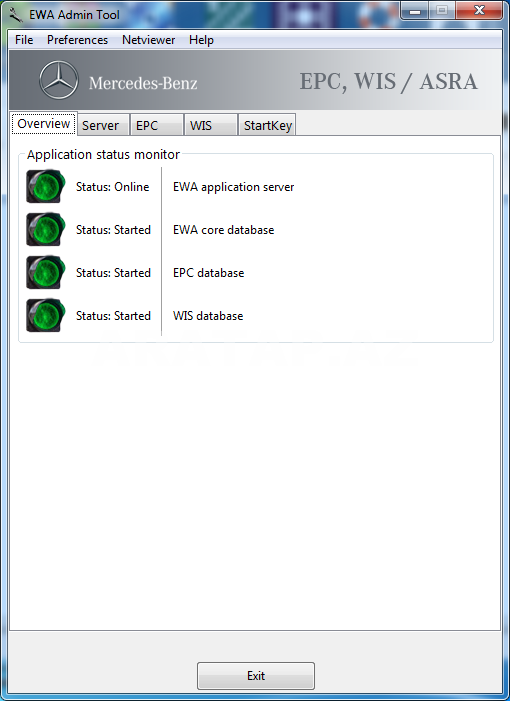Click the wrench icon in the title bar
510x701 pixels.
[x=16, y=14]
